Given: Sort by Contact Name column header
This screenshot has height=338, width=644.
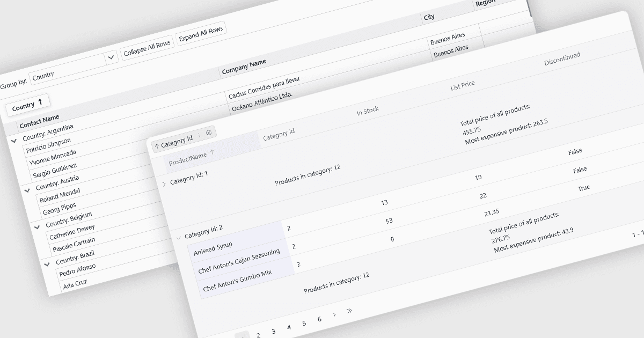Looking at the screenshot, I should (x=40, y=121).
